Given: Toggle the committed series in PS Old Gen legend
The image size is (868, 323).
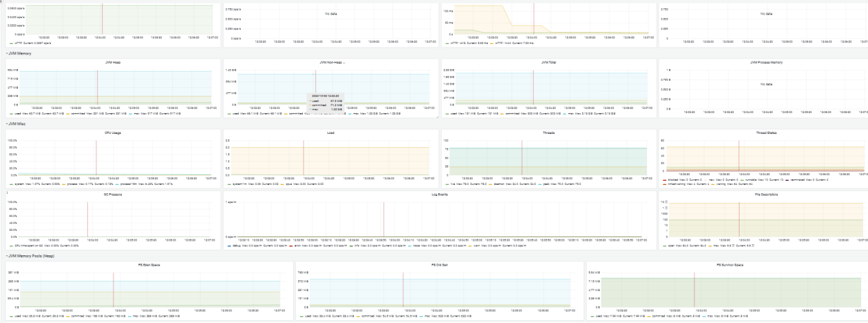Looking at the screenshot, I should point(367,316).
